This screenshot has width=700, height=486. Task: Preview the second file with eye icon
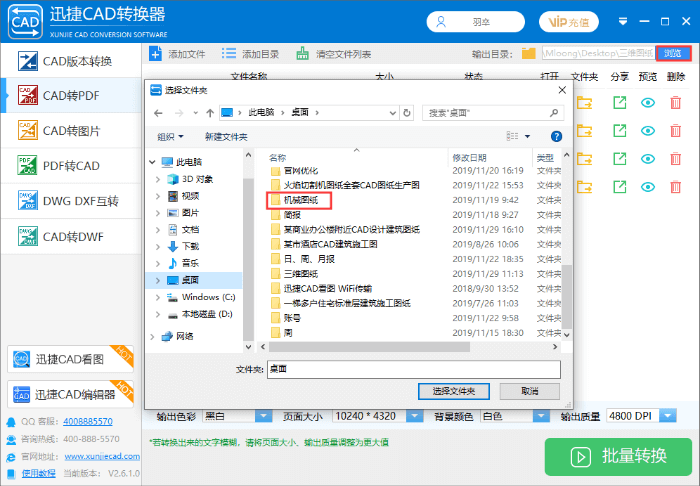coord(648,131)
